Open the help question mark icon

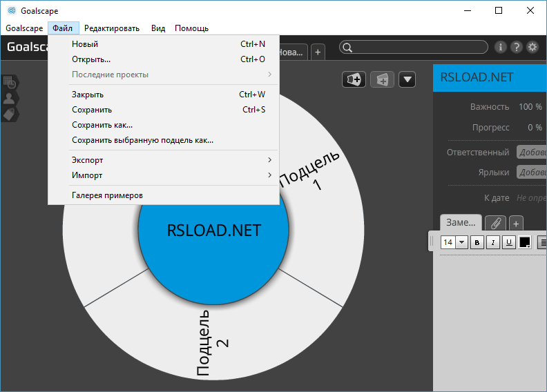517,47
